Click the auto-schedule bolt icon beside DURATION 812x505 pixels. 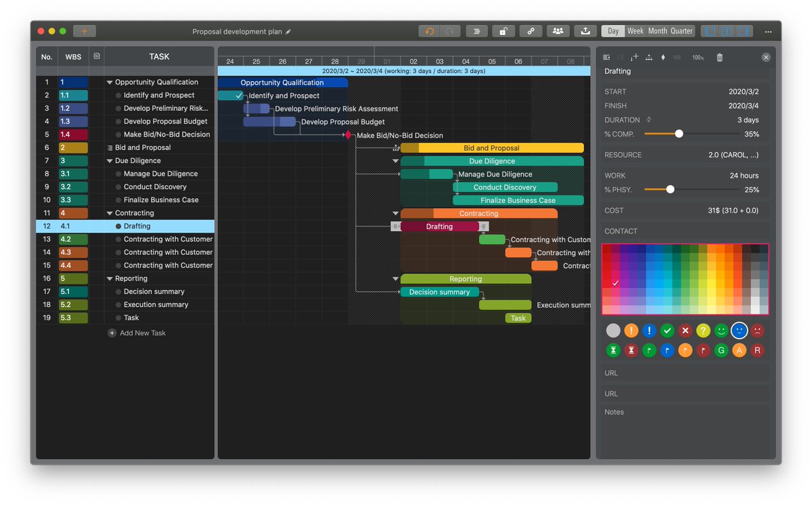point(649,120)
